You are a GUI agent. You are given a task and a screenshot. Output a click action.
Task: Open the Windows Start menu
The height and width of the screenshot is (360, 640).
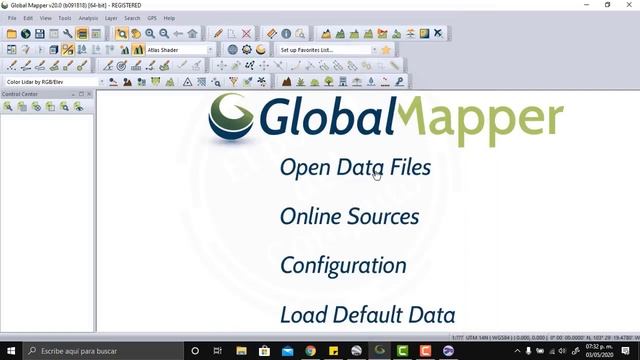click(11, 351)
